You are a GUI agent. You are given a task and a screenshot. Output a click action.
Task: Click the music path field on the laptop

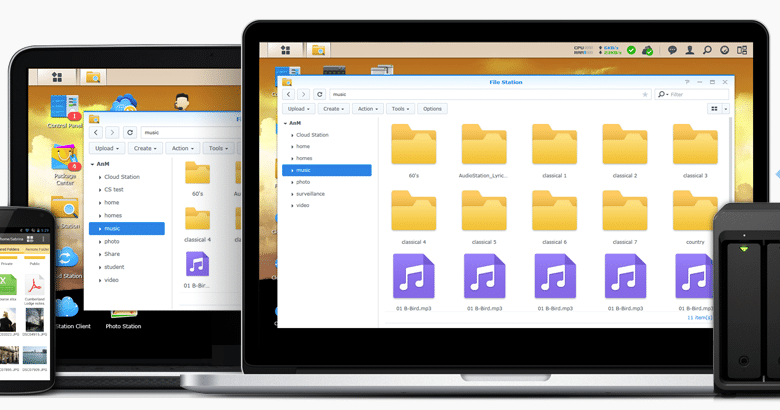490,94
